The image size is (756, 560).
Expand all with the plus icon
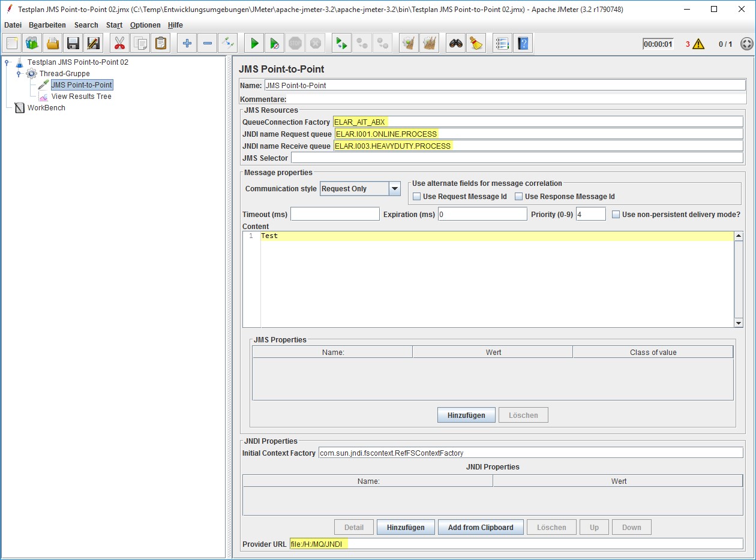click(x=187, y=43)
